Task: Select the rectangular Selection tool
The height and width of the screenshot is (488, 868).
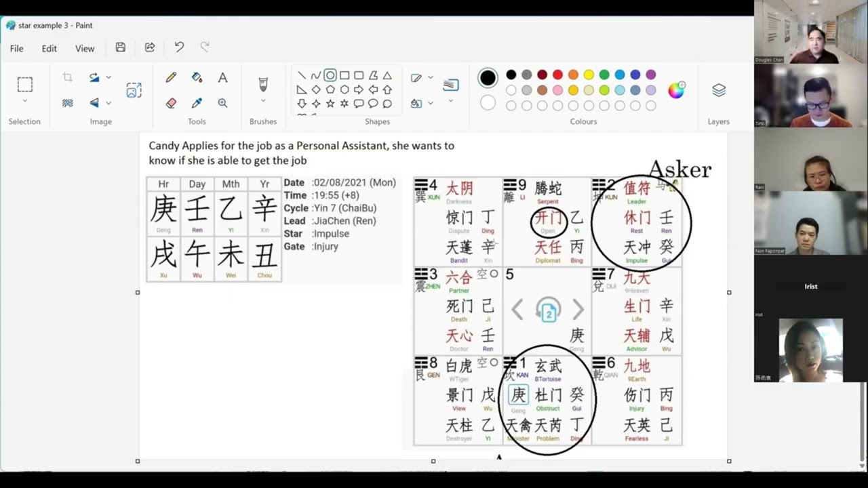Action: click(25, 85)
